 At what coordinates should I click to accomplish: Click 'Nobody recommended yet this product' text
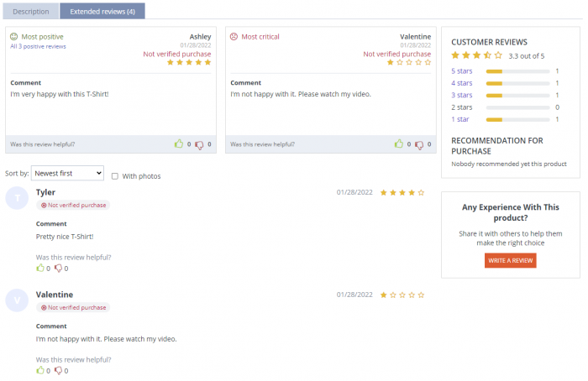pos(509,164)
